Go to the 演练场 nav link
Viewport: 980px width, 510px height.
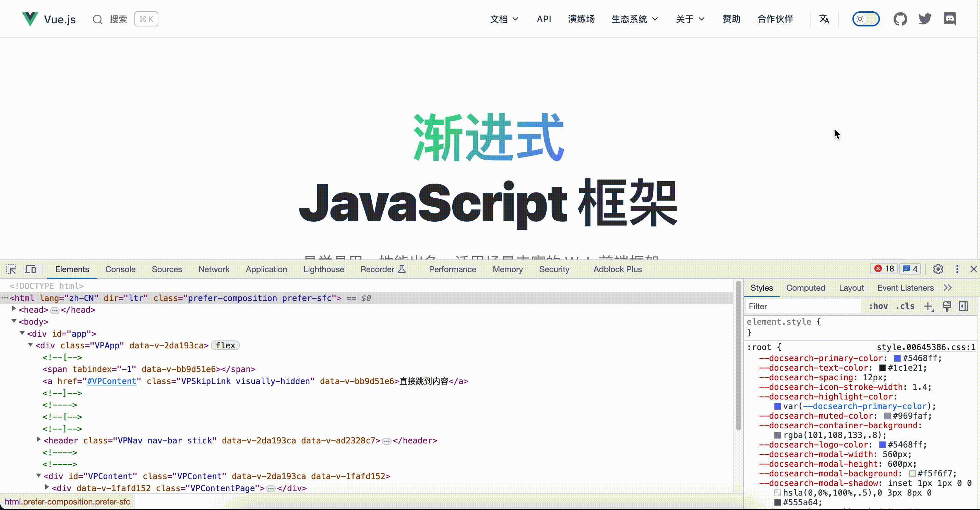[581, 19]
